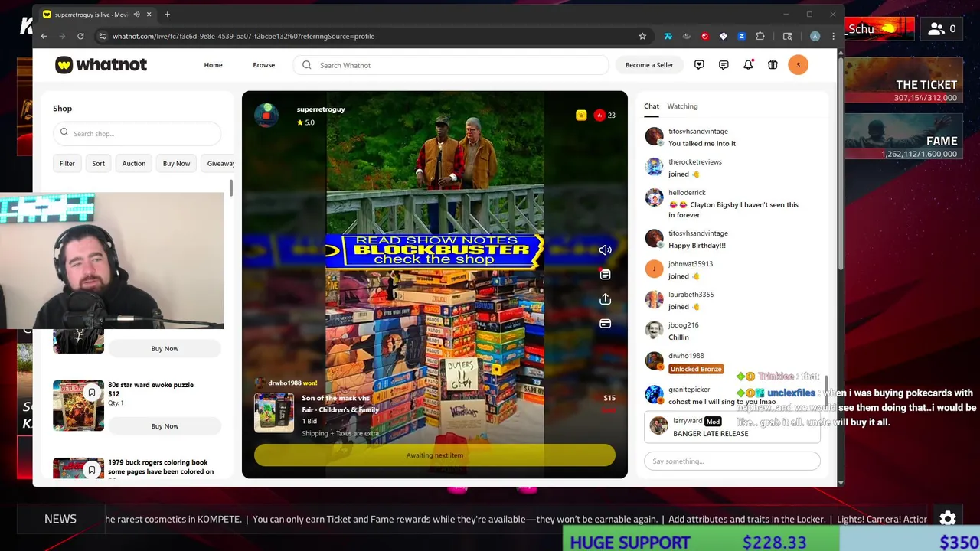Open the orange S account avatar

798,65
